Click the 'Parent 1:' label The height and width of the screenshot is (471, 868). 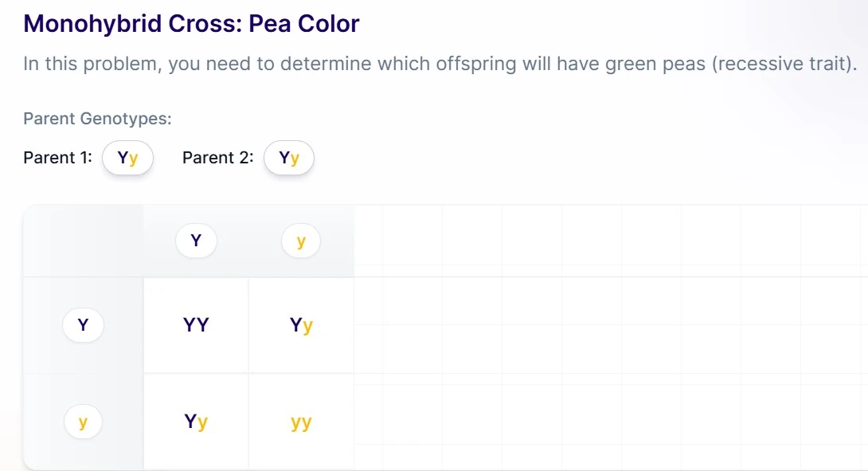click(57, 158)
